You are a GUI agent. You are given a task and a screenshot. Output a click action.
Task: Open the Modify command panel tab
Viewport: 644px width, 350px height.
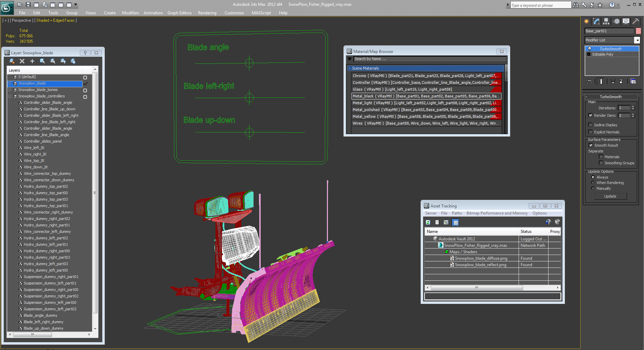click(596, 21)
